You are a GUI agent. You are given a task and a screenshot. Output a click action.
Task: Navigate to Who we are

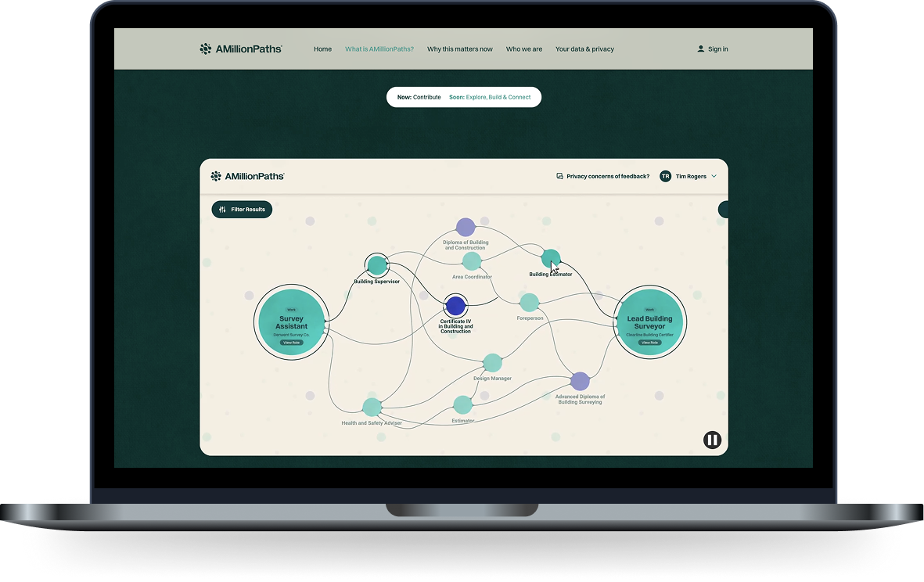pos(524,49)
